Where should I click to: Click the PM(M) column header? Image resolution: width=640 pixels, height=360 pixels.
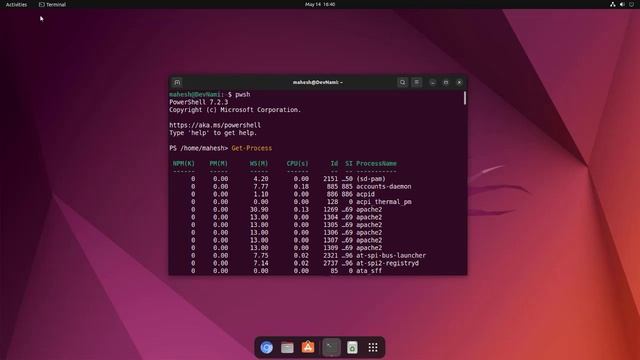219,163
